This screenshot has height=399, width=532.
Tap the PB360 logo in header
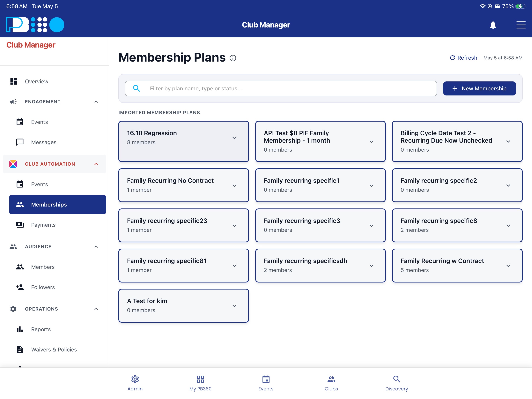(35, 25)
